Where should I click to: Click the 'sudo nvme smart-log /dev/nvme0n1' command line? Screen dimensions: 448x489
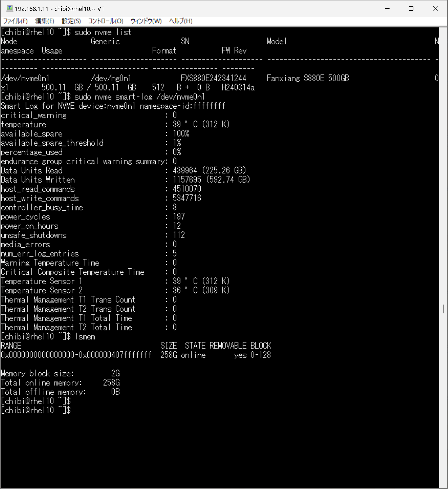pos(103,97)
